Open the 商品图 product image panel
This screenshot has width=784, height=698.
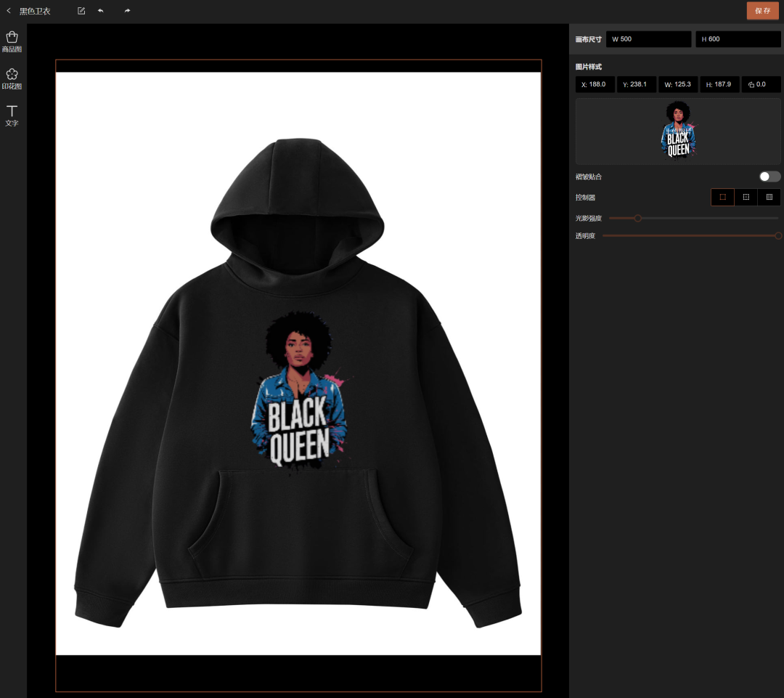pos(12,41)
